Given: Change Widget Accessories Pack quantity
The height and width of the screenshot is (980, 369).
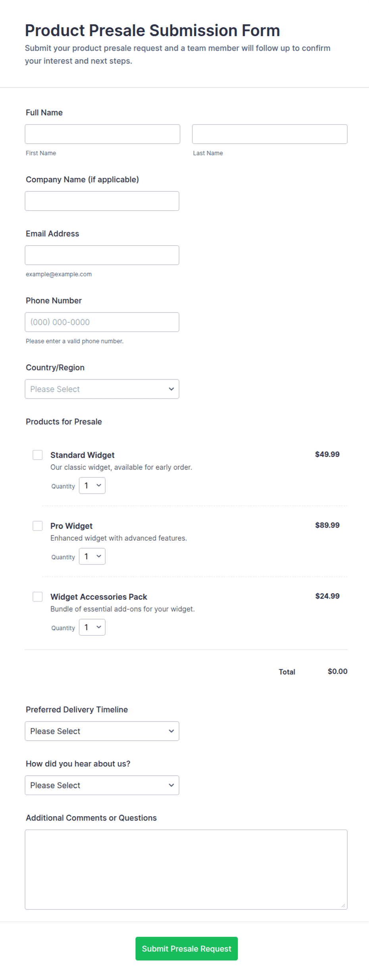Looking at the screenshot, I should pos(92,627).
